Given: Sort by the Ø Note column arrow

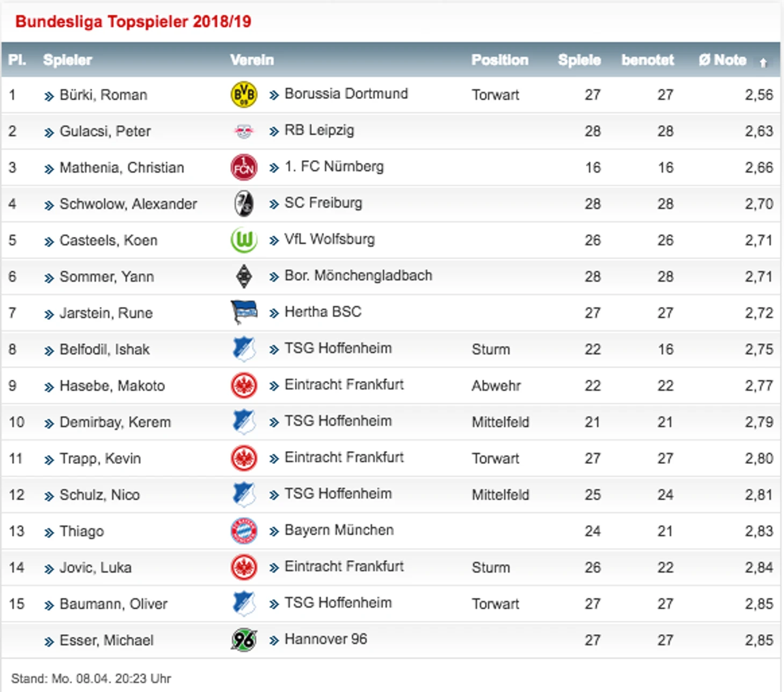Looking at the screenshot, I should click(x=763, y=62).
